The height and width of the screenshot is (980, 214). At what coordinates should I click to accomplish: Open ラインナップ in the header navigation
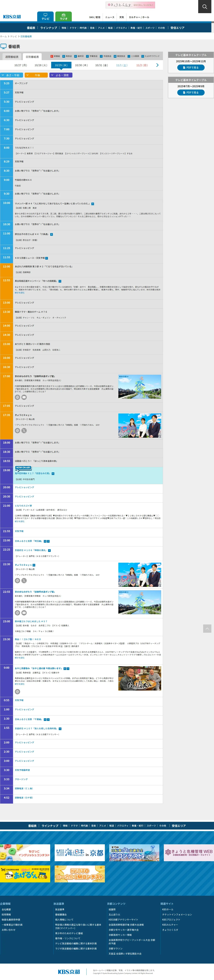tap(48, 28)
